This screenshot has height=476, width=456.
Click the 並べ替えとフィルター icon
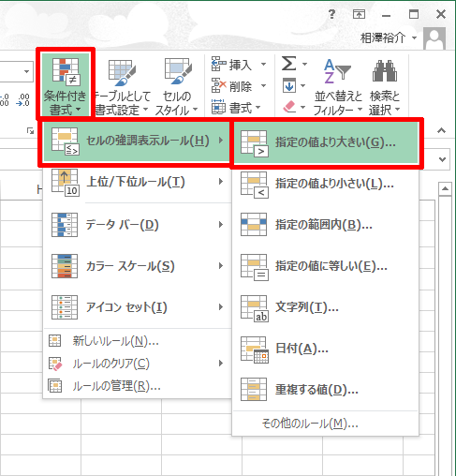point(337,71)
